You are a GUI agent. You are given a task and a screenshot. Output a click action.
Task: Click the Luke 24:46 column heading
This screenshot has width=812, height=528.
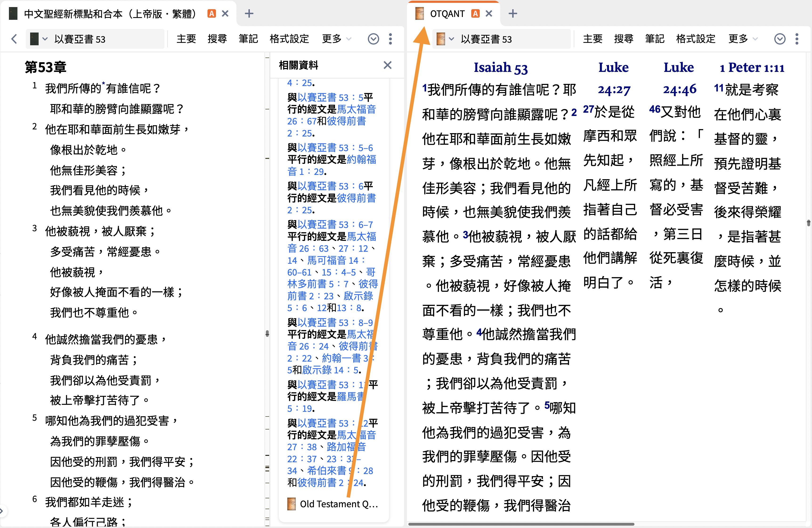[x=679, y=78]
